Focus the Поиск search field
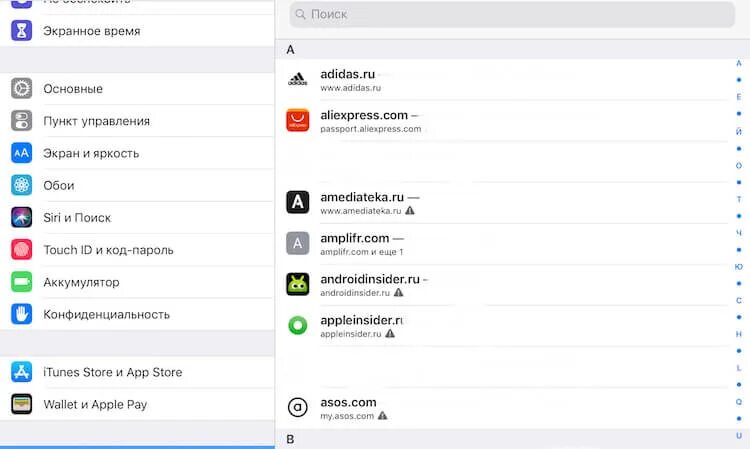The height and width of the screenshot is (449, 750). [512, 14]
